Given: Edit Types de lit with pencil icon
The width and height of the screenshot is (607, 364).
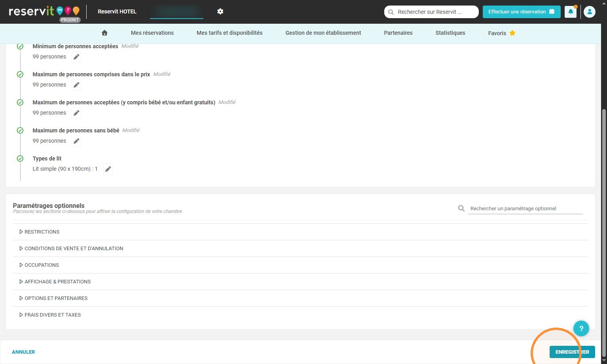Looking at the screenshot, I should coord(108,169).
